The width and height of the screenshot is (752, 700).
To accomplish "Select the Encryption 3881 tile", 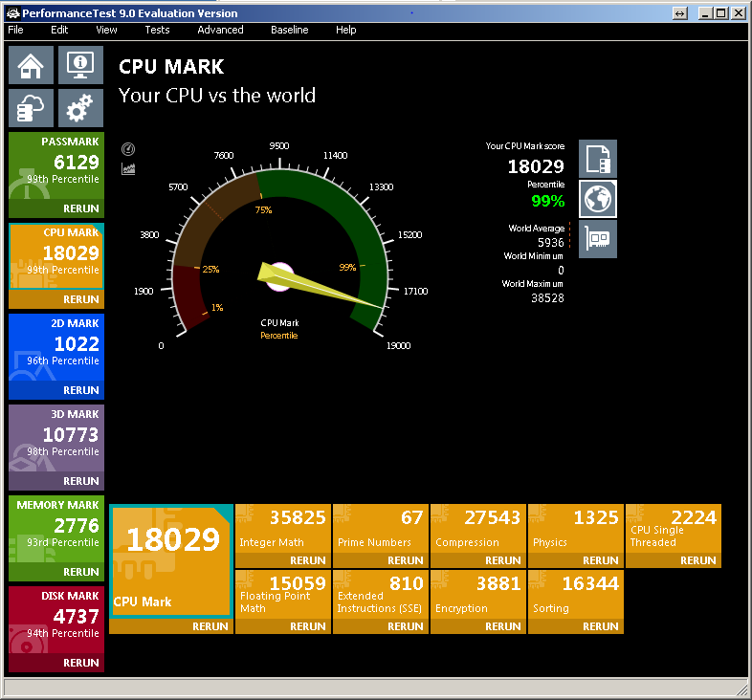I will (x=478, y=594).
